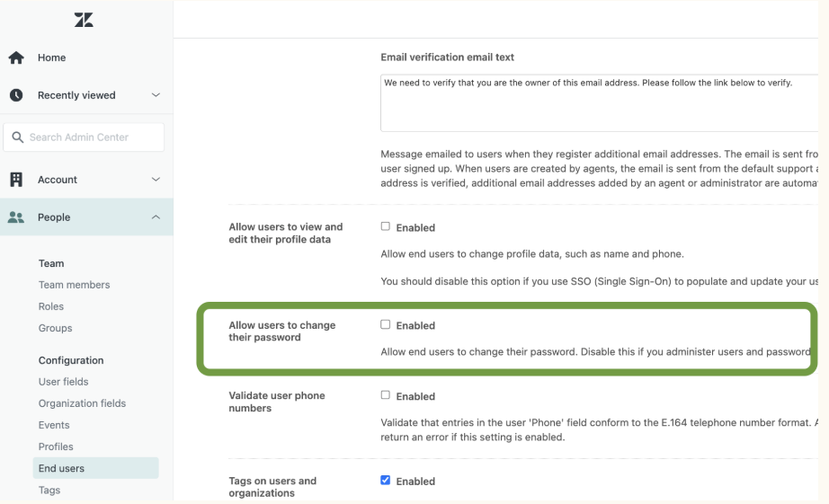Expand the Recently viewed chevron

click(156, 95)
